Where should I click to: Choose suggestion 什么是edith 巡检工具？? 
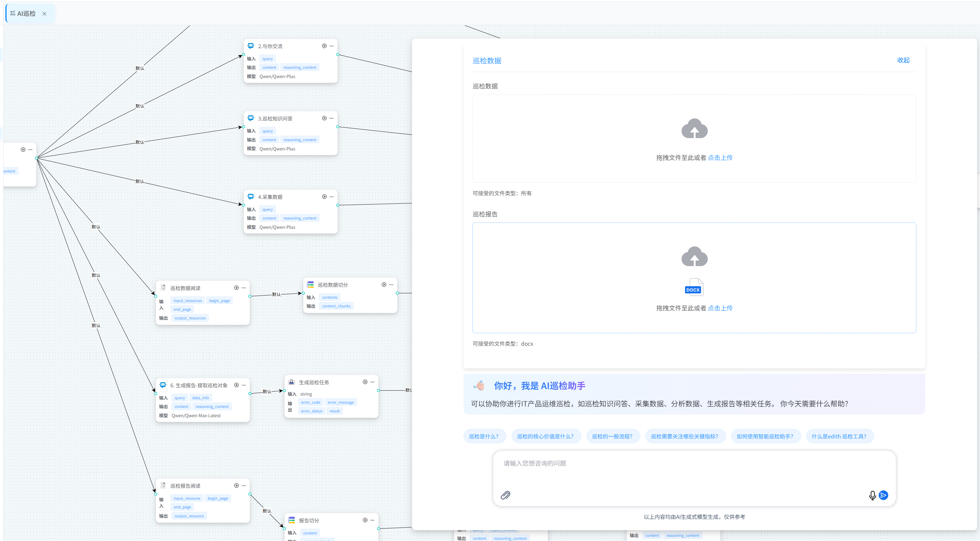(839, 436)
